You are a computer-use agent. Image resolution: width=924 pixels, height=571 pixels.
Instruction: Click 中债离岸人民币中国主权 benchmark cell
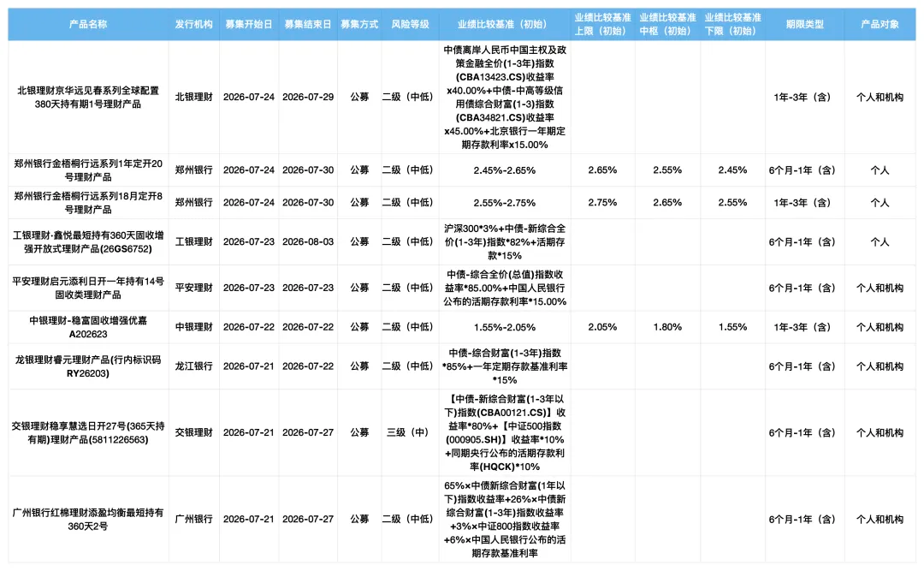[505, 98]
